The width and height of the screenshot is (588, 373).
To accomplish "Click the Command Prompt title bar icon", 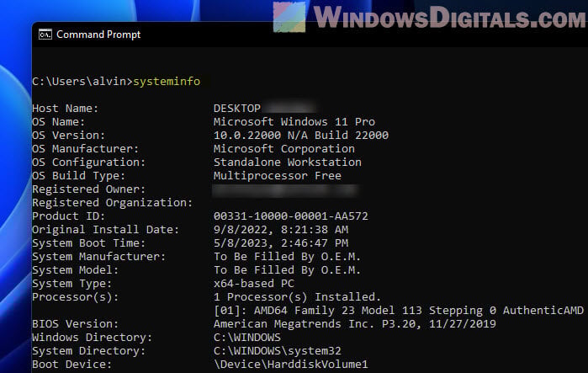I will point(45,35).
